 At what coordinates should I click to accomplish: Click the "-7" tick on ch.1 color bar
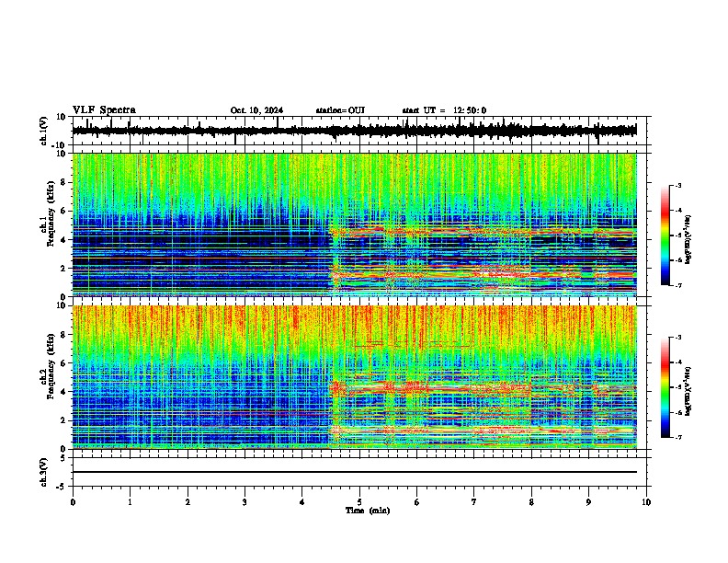pyautogui.click(x=678, y=285)
